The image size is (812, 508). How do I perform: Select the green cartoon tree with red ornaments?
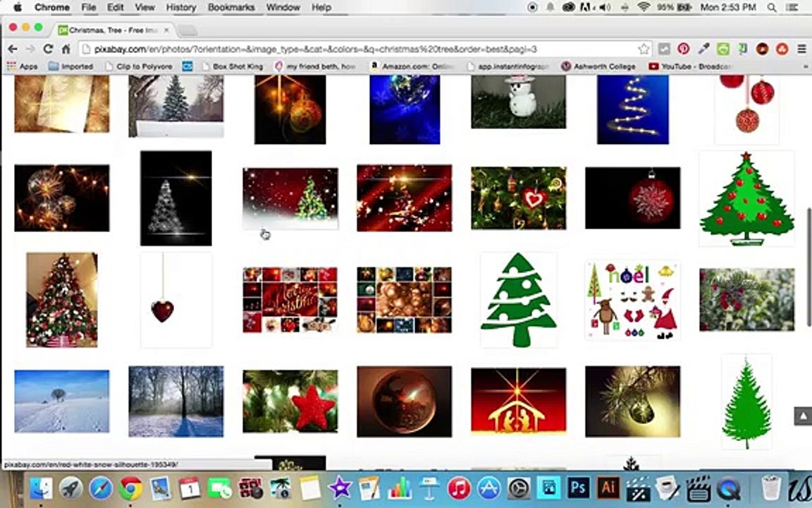click(x=746, y=198)
